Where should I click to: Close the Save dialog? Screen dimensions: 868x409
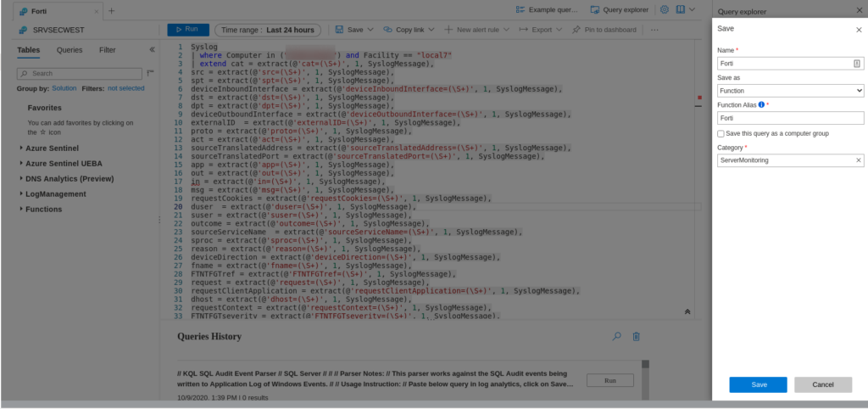click(x=859, y=30)
